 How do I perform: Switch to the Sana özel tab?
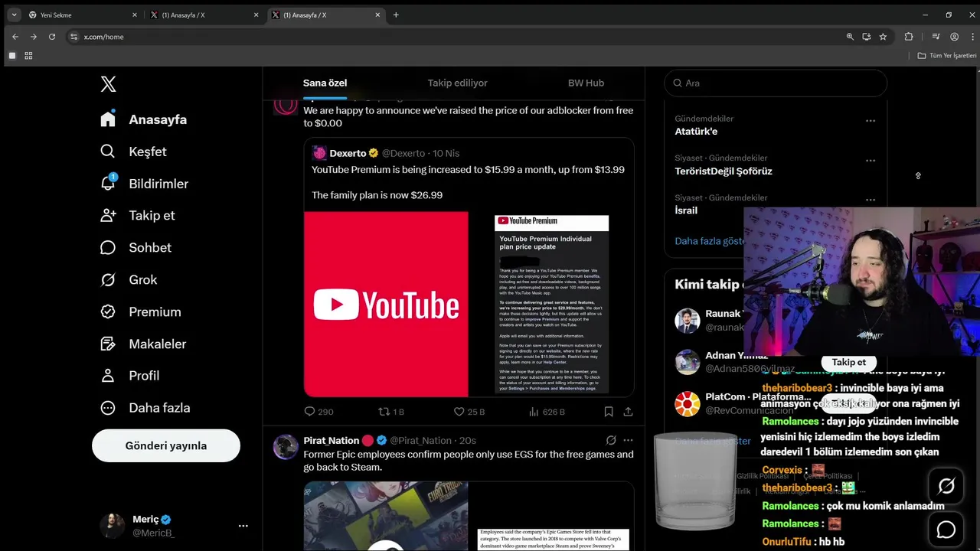325,83
